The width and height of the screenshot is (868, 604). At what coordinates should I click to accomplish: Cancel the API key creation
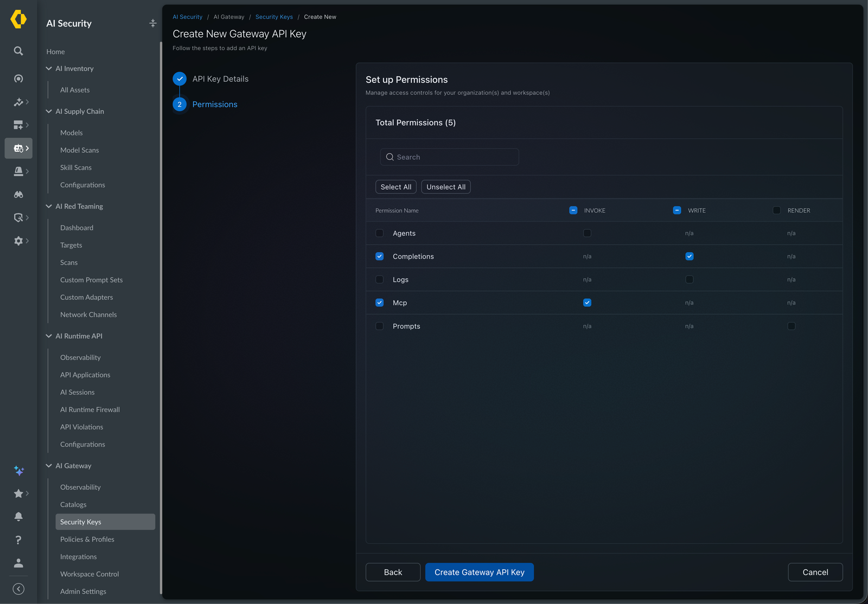815,572
